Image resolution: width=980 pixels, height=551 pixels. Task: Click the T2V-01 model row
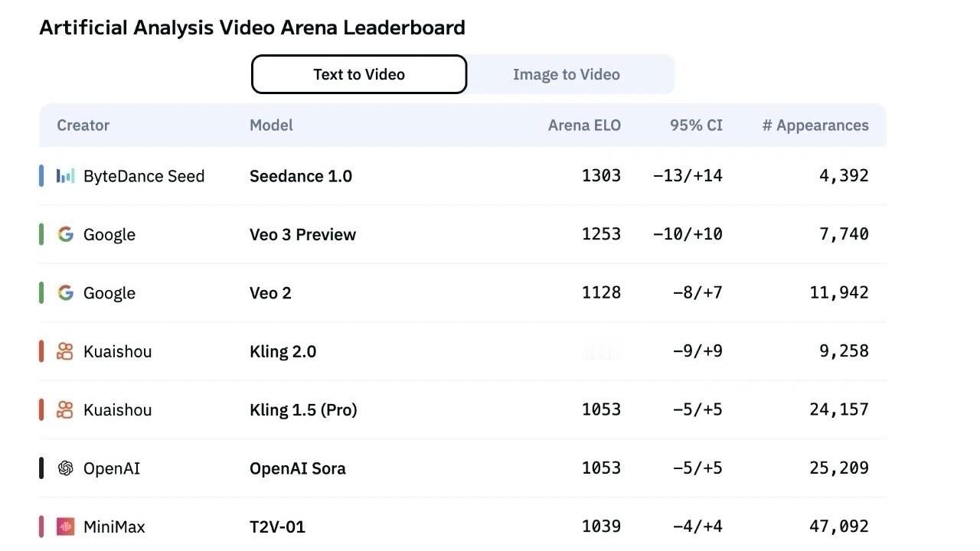coord(462,527)
